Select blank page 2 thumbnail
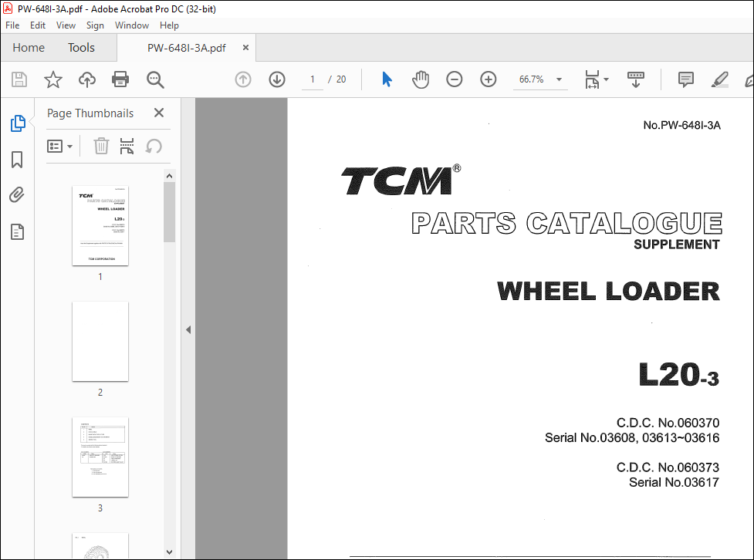754x560 pixels. (x=100, y=341)
